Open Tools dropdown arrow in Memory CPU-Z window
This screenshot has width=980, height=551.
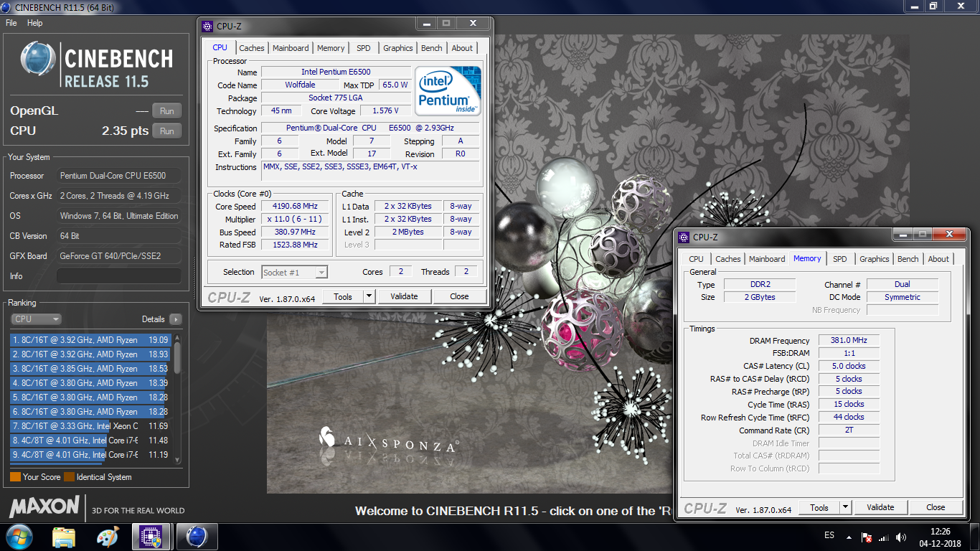846,507
